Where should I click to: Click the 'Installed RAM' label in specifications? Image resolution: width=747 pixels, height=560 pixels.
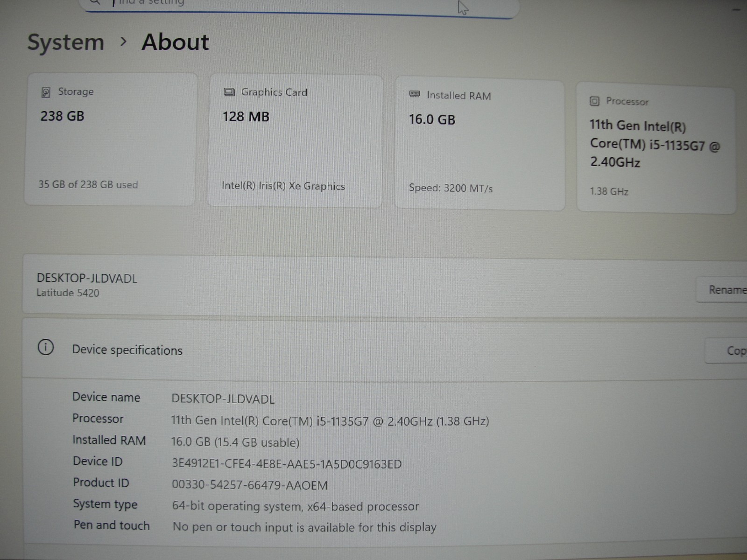[x=109, y=440]
